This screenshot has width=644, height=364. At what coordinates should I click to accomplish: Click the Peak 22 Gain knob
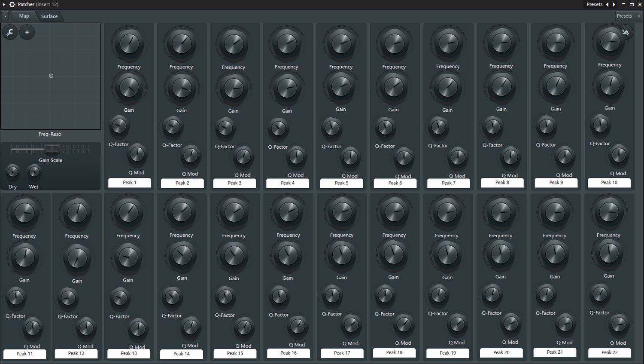(x=609, y=253)
